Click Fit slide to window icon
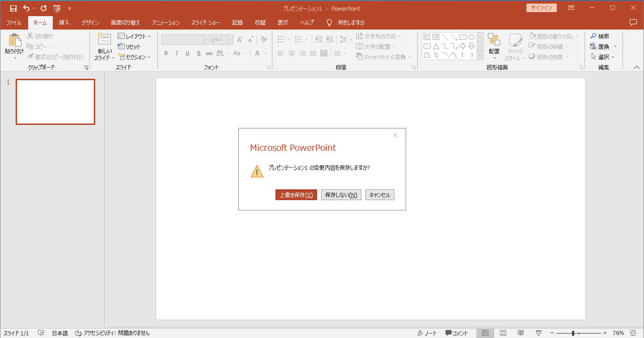The image size is (644, 338). coord(633,333)
